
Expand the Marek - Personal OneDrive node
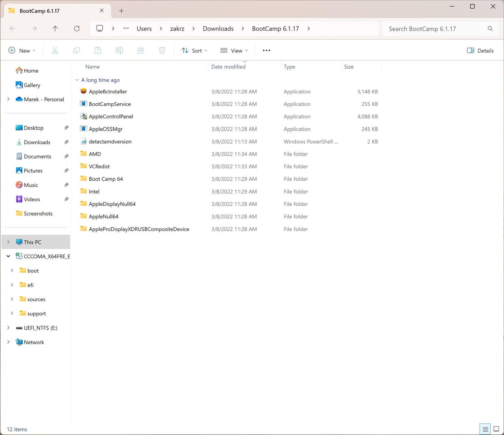click(x=8, y=99)
